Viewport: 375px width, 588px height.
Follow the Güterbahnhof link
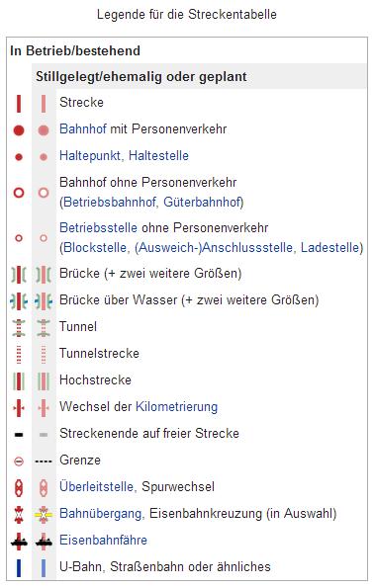[202, 203]
